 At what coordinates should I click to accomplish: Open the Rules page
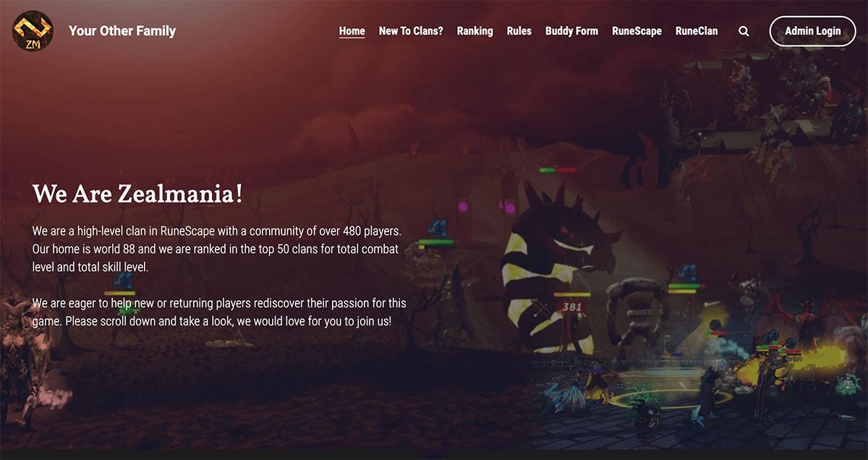tap(519, 31)
